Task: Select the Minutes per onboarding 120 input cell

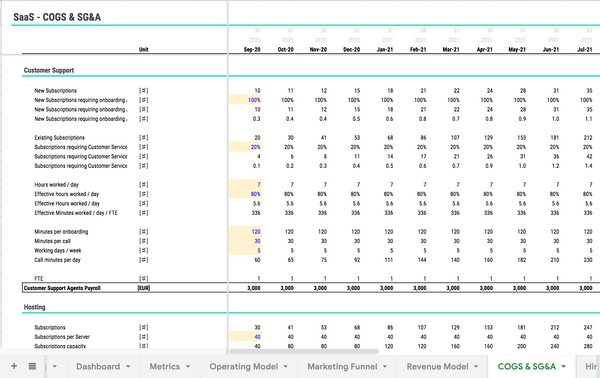Action: 245,231
